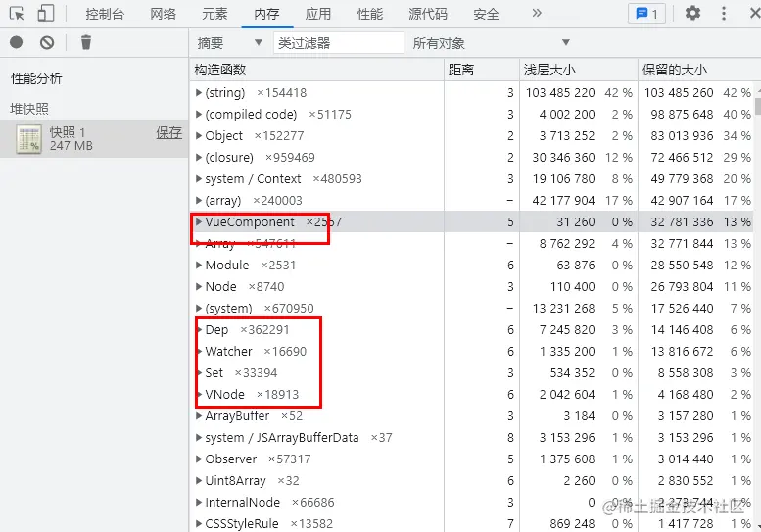The width and height of the screenshot is (761, 532).
Task: Expand the Uint8Array ×32 row
Action: pyautogui.click(x=199, y=480)
